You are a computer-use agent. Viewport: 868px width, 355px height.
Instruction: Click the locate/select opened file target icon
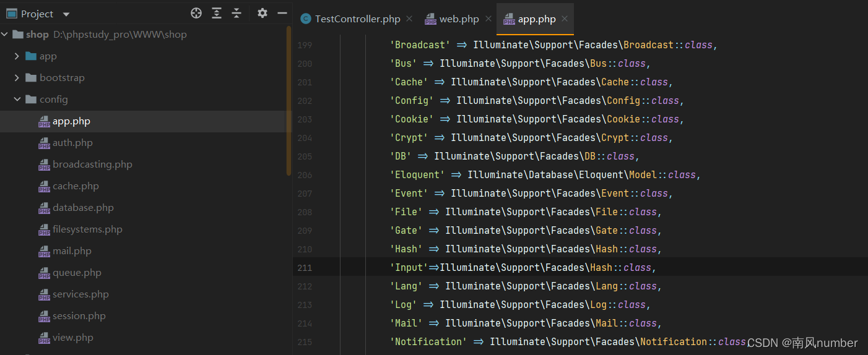click(x=196, y=13)
